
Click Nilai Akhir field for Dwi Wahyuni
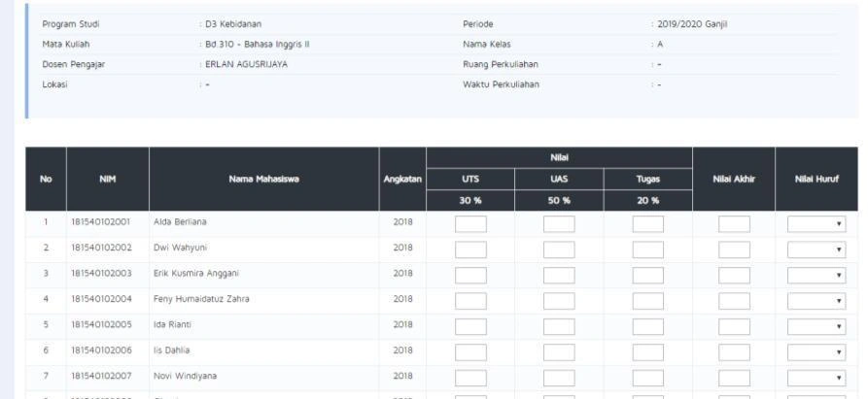tap(734, 249)
